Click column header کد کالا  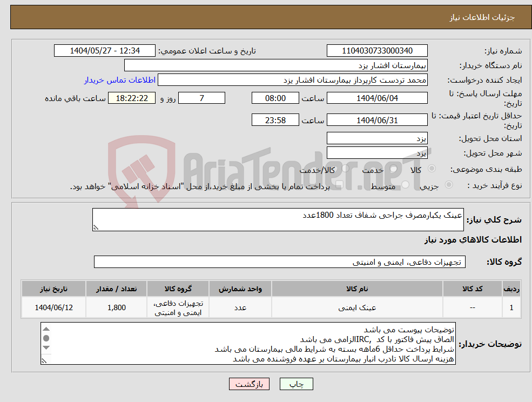pyautogui.click(x=472, y=289)
